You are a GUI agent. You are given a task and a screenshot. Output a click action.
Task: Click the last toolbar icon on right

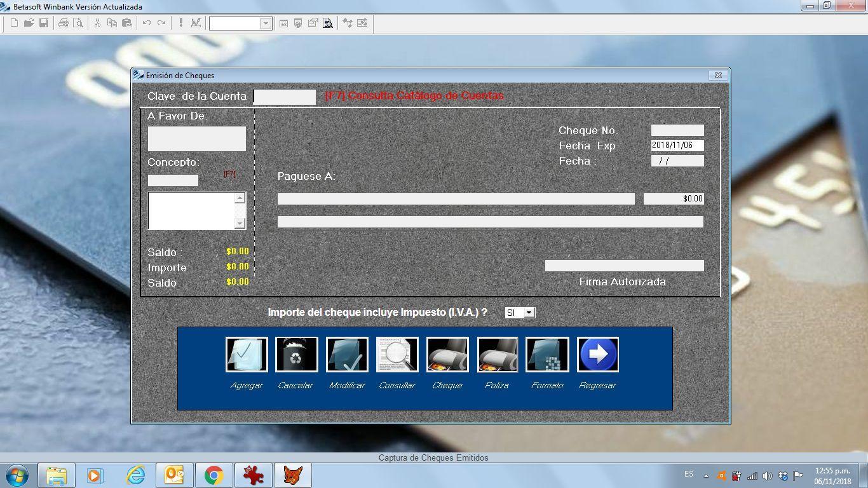point(362,23)
